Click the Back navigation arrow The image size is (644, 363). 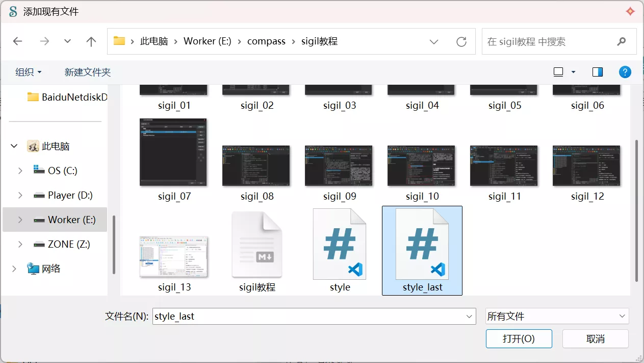(x=18, y=42)
